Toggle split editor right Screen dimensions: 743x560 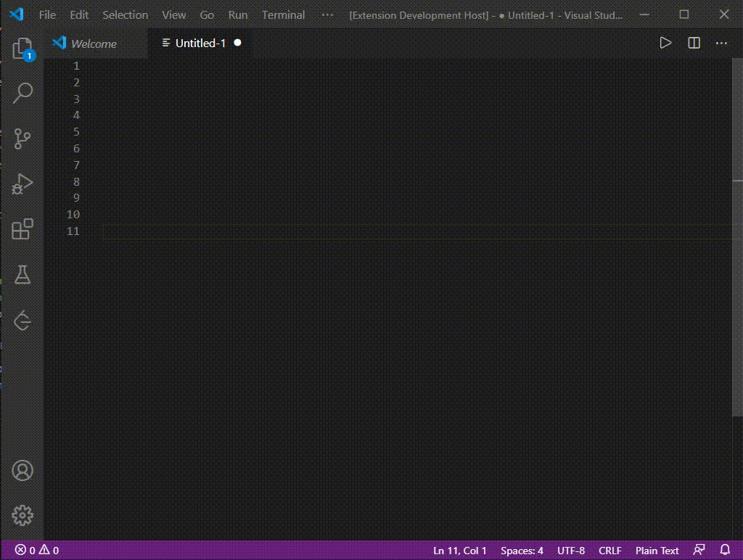694,44
